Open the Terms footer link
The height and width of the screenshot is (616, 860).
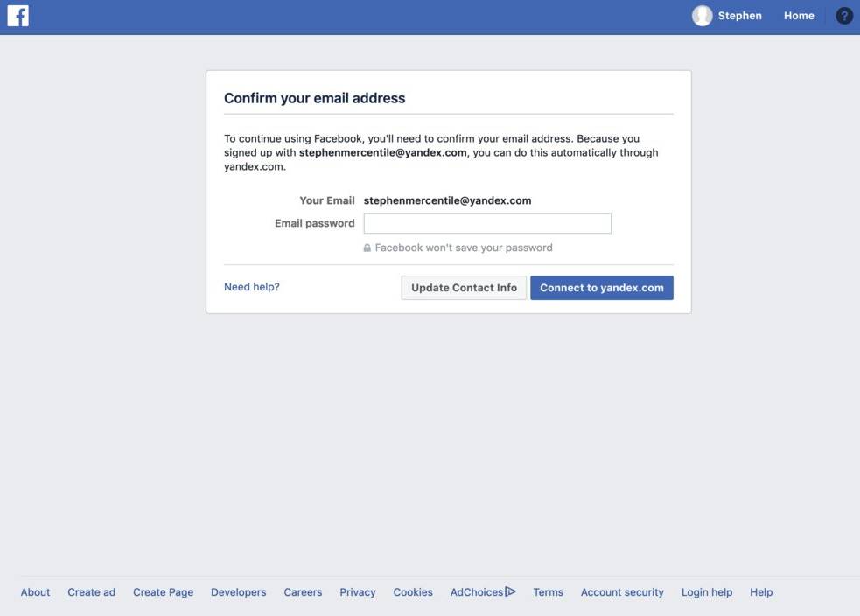coord(548,592)
